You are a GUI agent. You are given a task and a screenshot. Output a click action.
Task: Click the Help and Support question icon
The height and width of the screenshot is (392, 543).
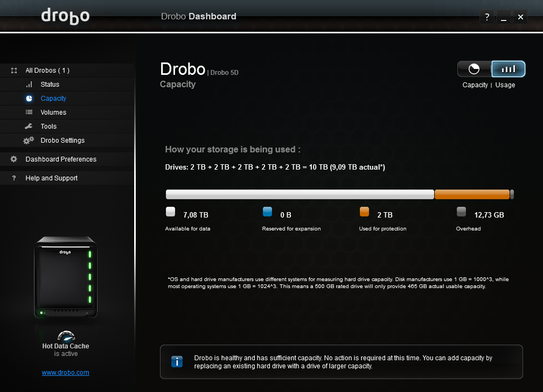14,178
